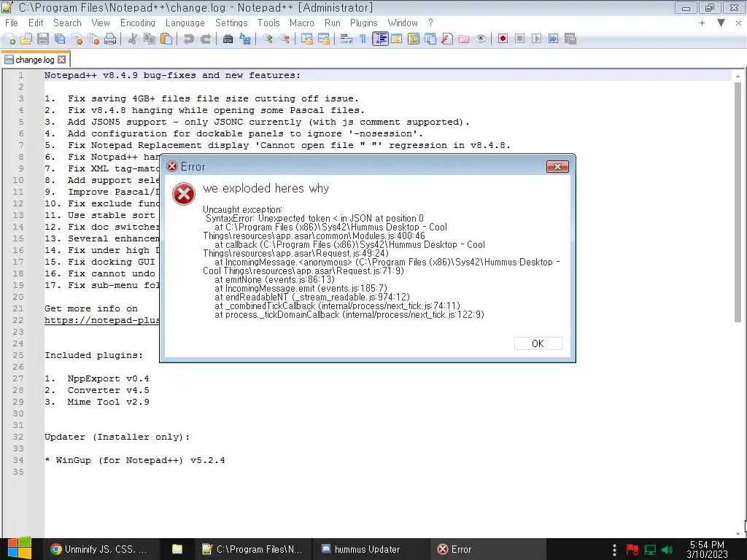Screen dimensions: 747x560
Task: Click line number 35 in the margin
Action: 18,472
